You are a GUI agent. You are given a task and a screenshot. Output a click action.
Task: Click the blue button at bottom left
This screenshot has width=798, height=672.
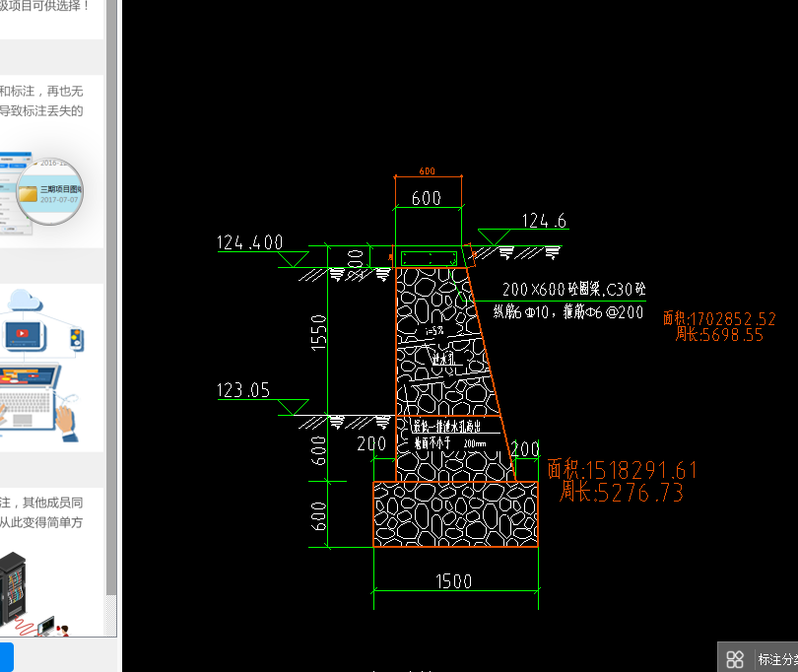coord(6,656)
